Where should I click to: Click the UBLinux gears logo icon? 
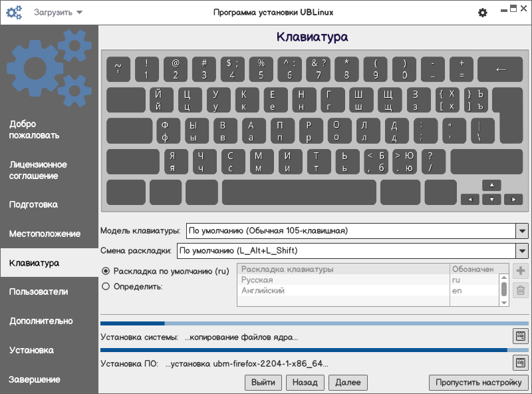(x=14, y=12)
